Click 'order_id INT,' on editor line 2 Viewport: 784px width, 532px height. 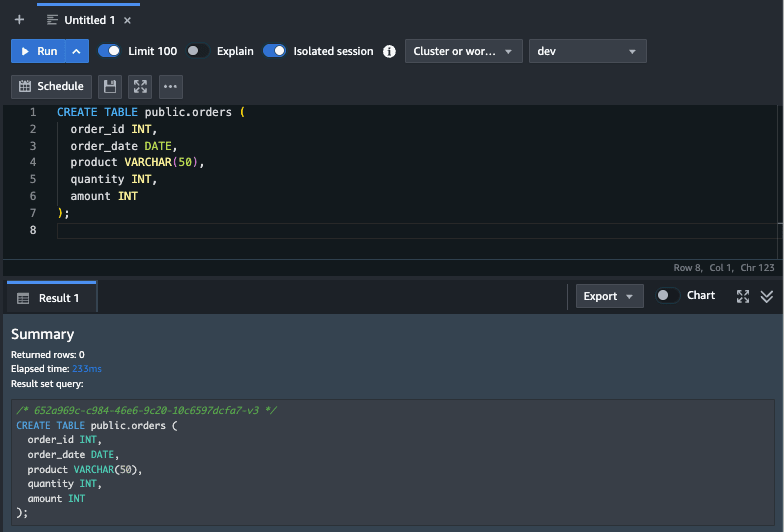point(114,129)
